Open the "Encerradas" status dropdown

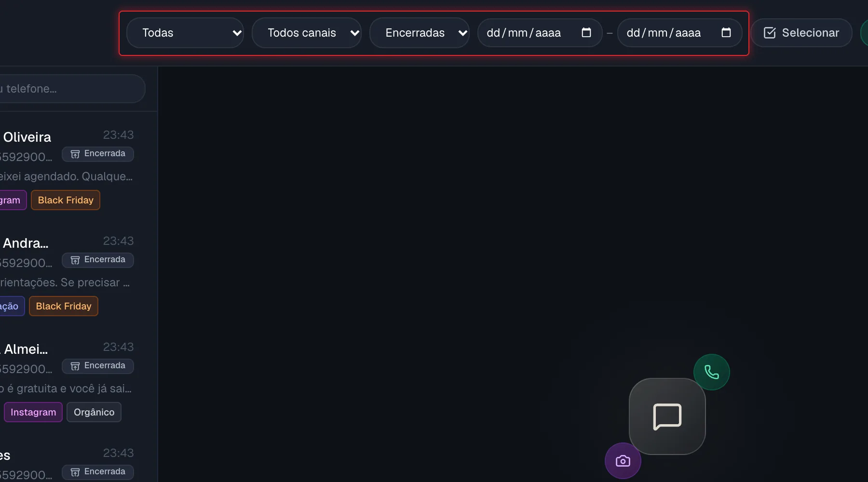click(420, 33)
